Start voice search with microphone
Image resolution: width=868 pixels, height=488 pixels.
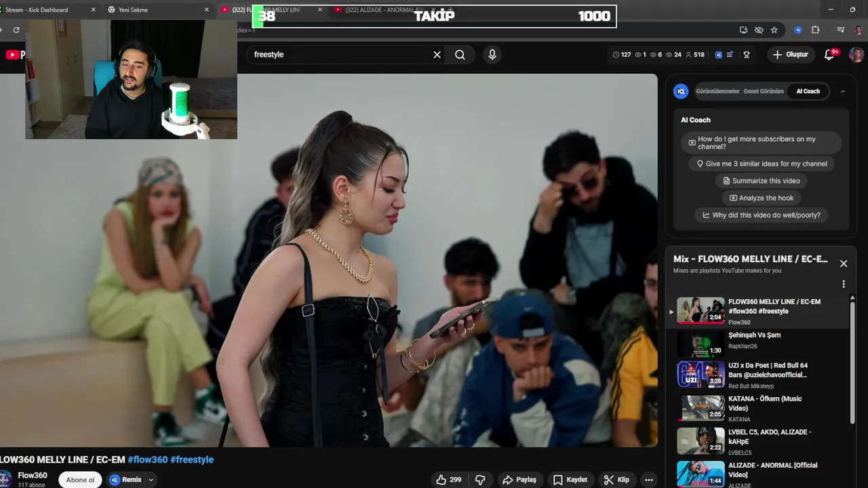click(492, 55)
